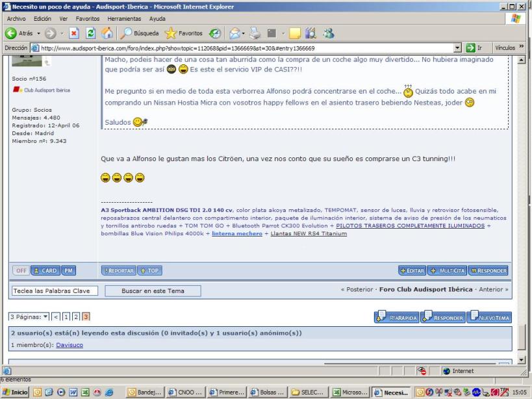Open Word from the Quick Launch bar
The height and width of the screenshot is (399, 532).
coord(73,393)
